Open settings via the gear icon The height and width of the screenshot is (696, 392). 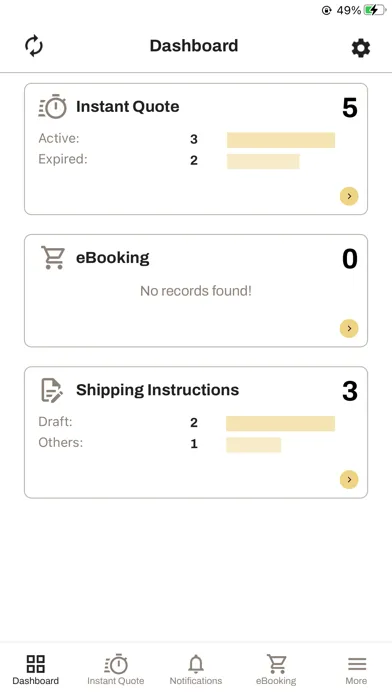[360, 47]
